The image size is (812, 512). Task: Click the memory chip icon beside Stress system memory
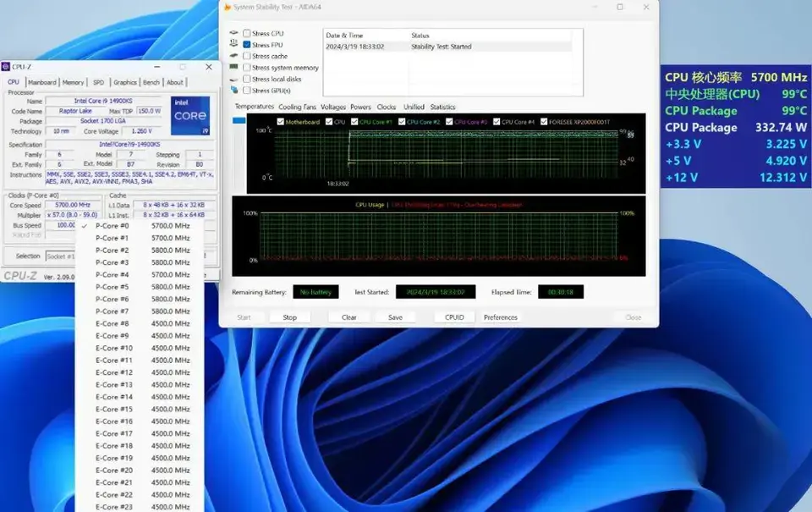click(234, 67)
